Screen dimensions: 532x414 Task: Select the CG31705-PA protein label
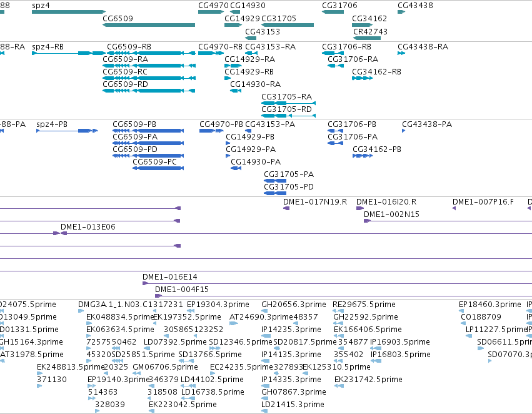click(289, 174)
